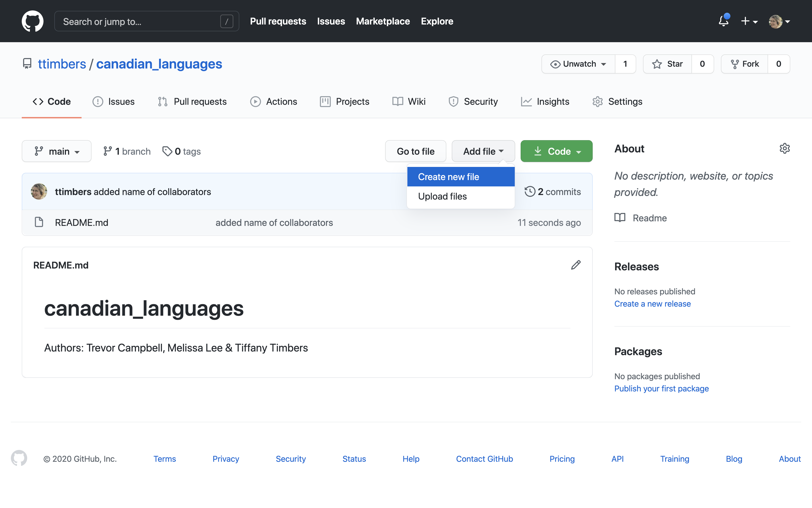Switch to the Issues repo tab

coord(114,101)
